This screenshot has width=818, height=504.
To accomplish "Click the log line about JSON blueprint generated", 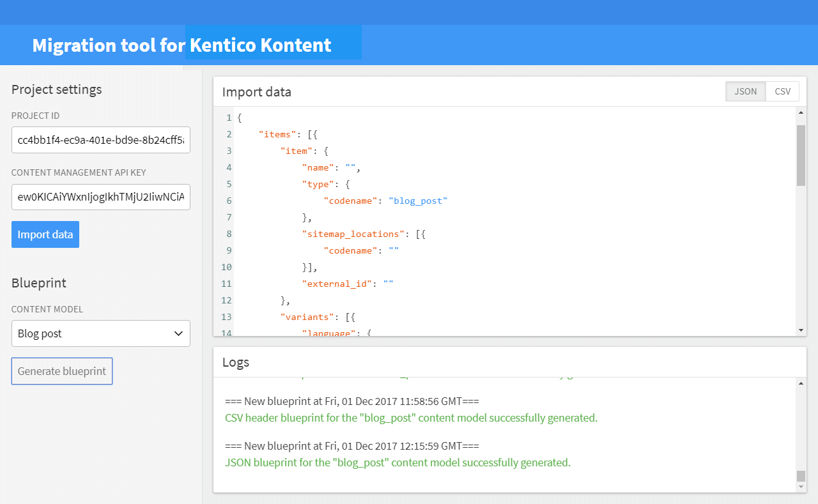I will pos(397,462).
